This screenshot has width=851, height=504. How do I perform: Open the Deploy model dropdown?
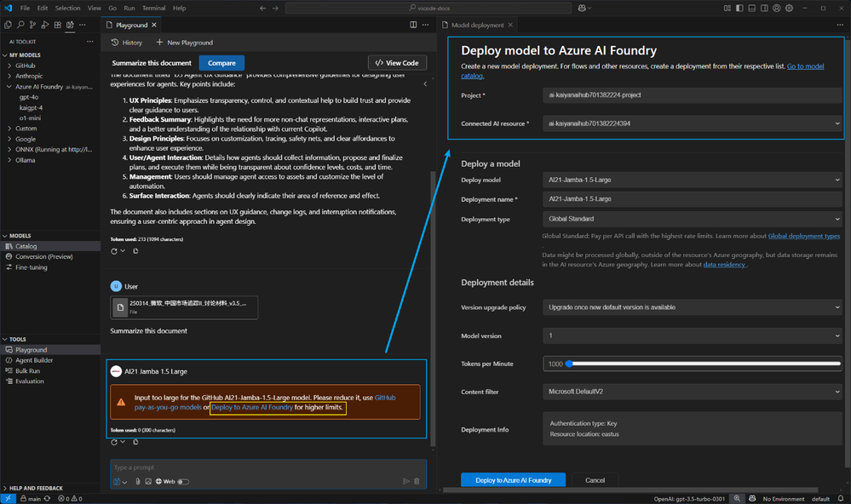pos(692,180)
